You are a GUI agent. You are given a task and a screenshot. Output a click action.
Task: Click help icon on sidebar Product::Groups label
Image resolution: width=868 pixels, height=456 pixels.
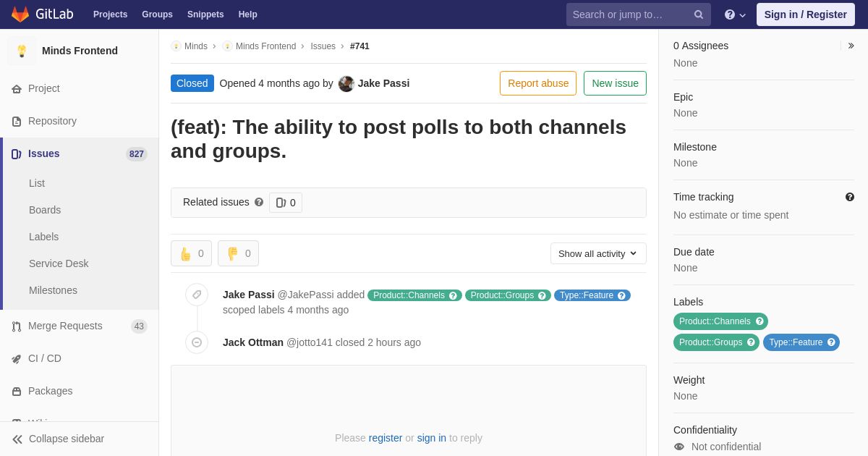(751, 342)
